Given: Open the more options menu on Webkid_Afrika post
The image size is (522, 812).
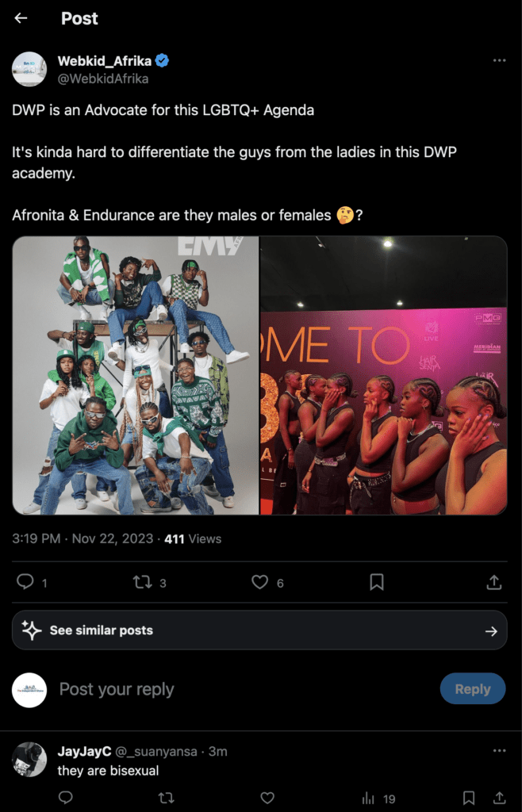Looking at the screenshot, I should point(499,61).
